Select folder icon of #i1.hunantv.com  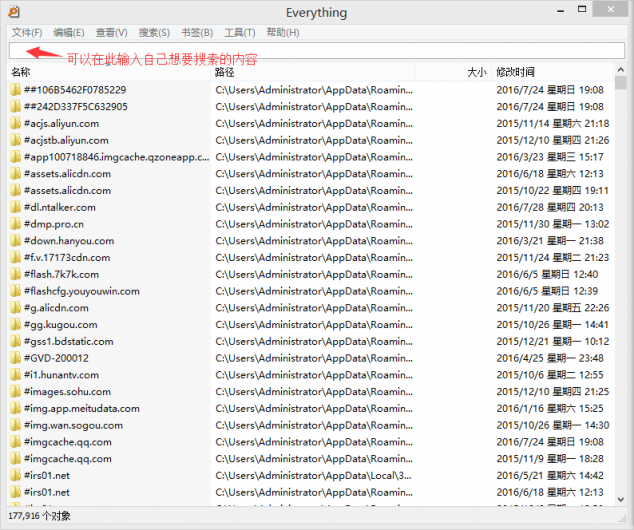[x=15, y=375]
